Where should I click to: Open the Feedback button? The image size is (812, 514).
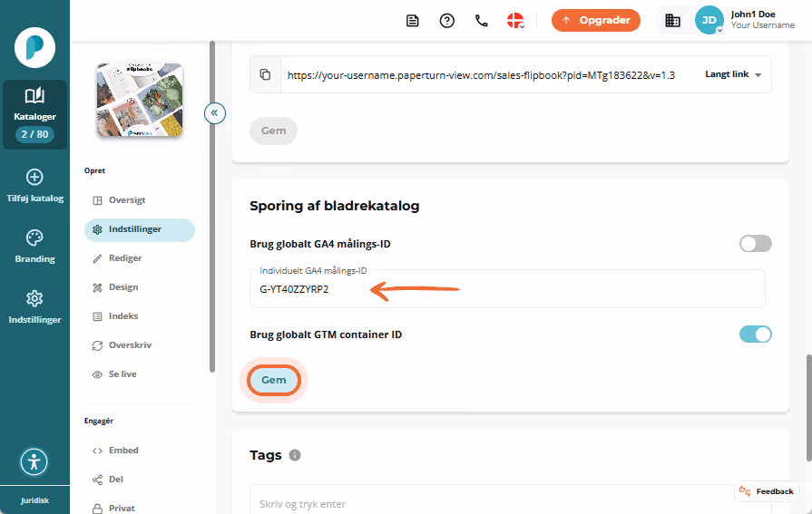[x=767, y=491]
